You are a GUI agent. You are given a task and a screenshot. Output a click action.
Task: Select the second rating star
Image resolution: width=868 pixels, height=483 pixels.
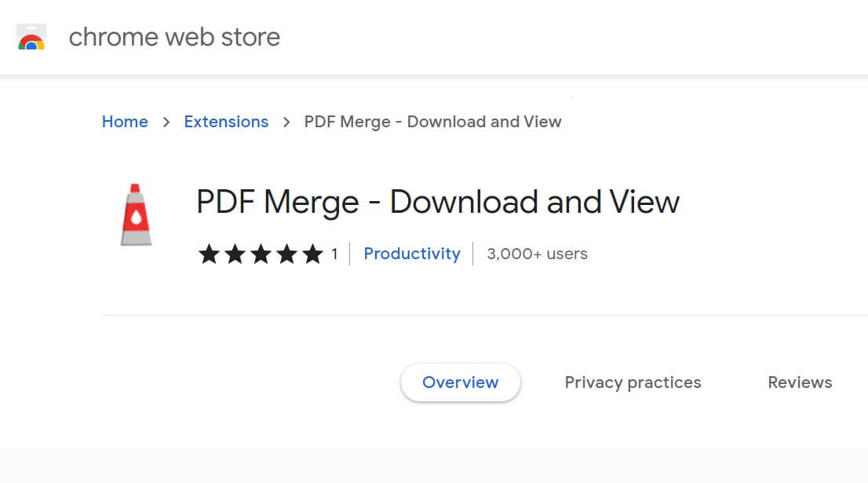(235, 254)
